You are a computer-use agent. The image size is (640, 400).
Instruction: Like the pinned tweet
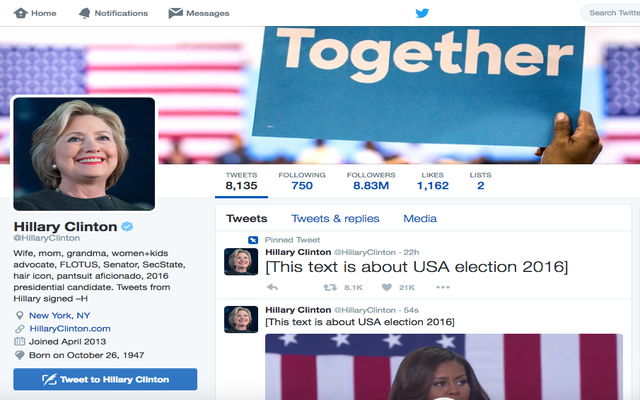pyautogui.click(x=387, y=287)
